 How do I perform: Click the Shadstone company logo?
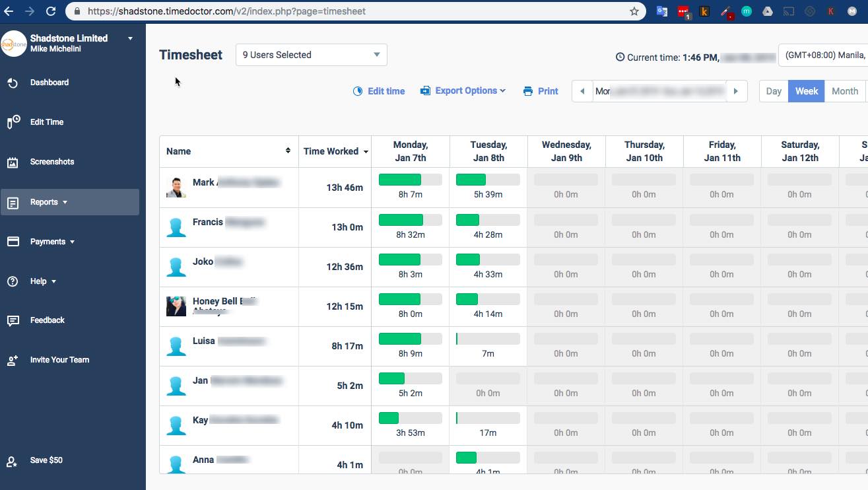click(x=14, y=44)
